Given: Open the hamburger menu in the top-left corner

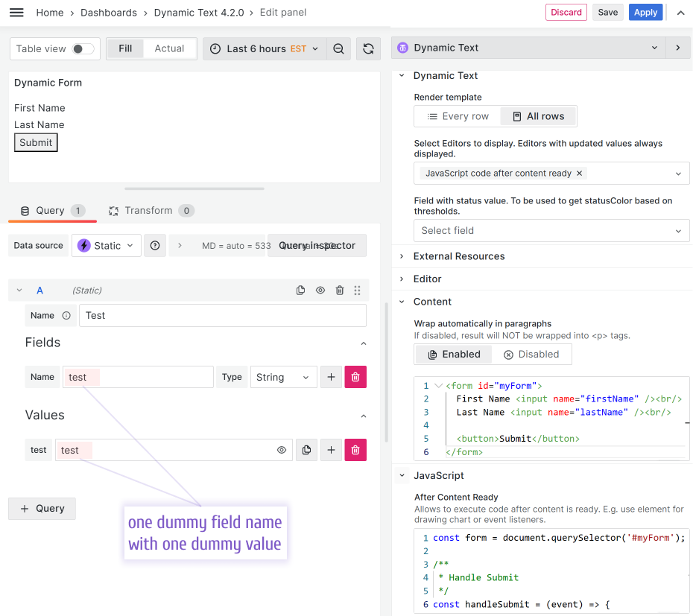Looking at the screenshot, I should coord(16,12).
